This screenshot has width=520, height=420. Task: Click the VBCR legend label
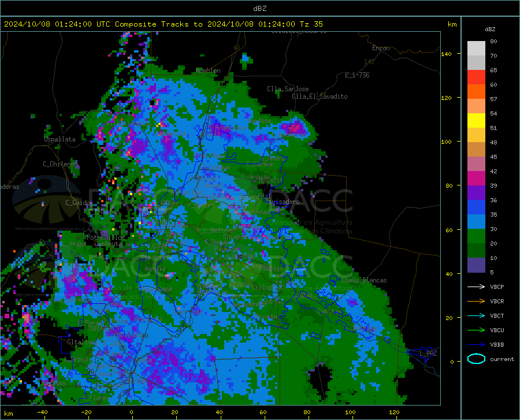pos(497,301)
